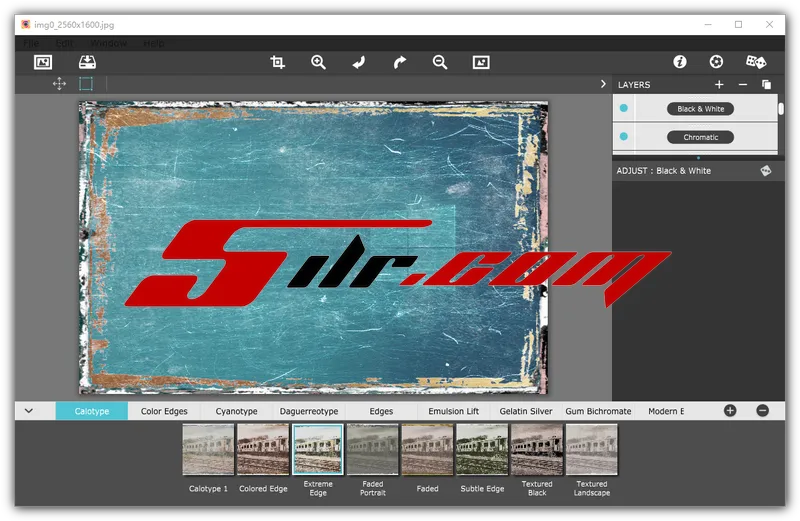Toggle visibility of Chromatic layer

(623, 137)
